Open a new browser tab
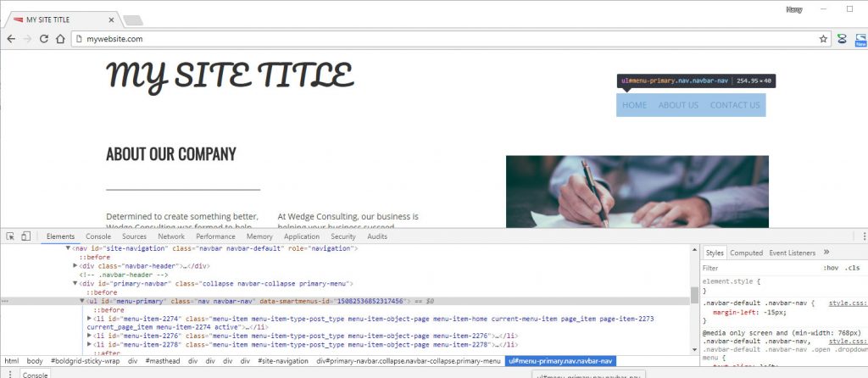 (133, 20)
